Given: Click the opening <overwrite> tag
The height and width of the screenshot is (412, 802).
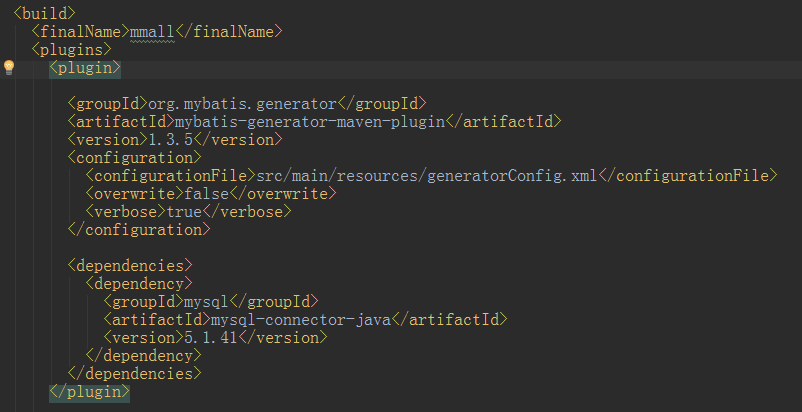Looking at the screenshot, I should tap(135, 194).
